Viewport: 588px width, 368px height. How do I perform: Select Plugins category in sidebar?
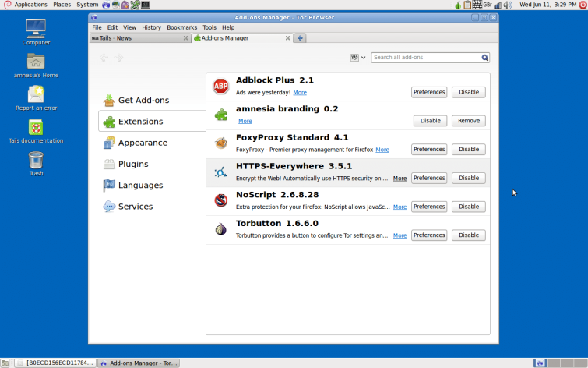click(x=152, y=164)
